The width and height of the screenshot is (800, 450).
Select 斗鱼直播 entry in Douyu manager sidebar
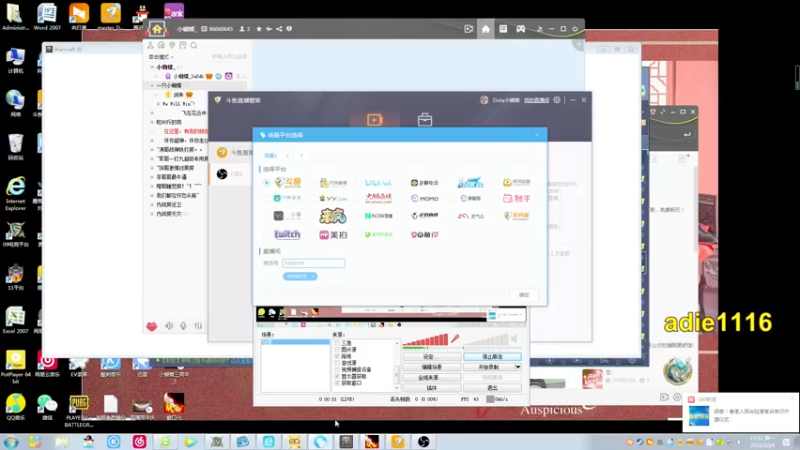coord(232,153)
